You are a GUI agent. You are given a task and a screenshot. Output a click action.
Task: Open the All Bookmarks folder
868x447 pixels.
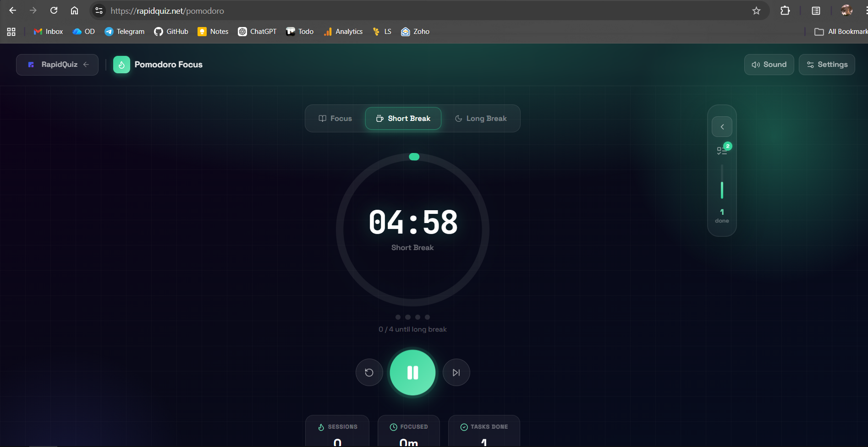(841, 32)
